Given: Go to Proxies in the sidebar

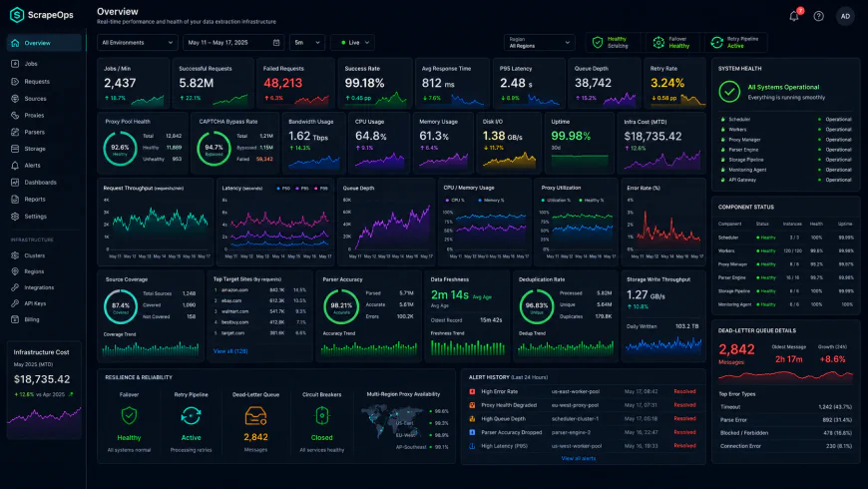Looking at the screenshot, I should point(44,115).
